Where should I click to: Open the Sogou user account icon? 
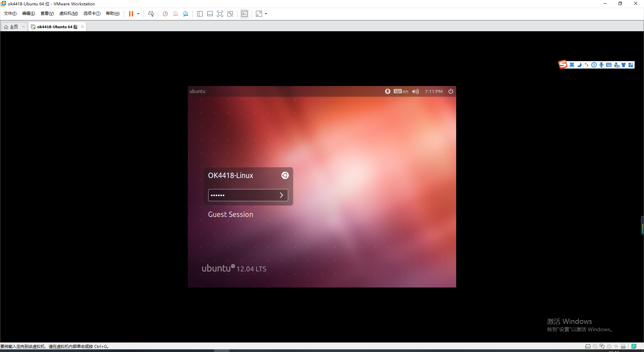coord(617,65)
